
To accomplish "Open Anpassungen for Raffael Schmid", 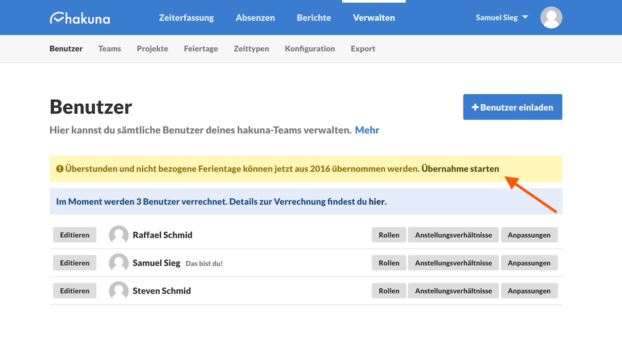I will (529, 235).
